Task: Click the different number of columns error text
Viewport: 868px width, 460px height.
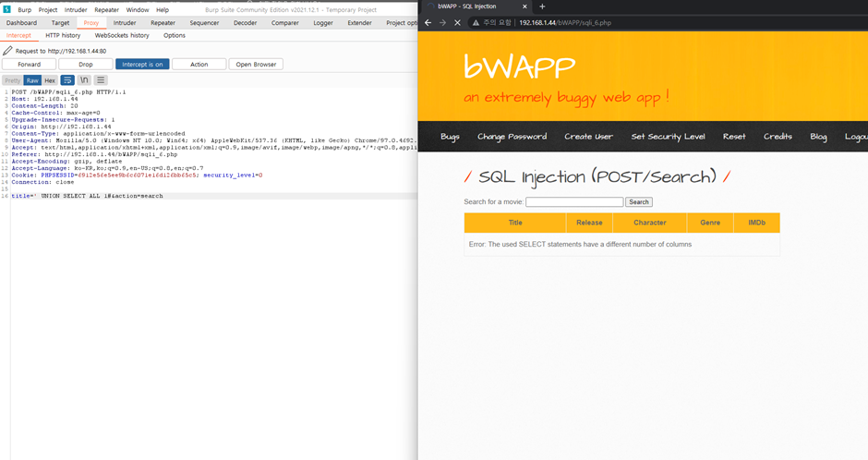Action: [580, 244]
